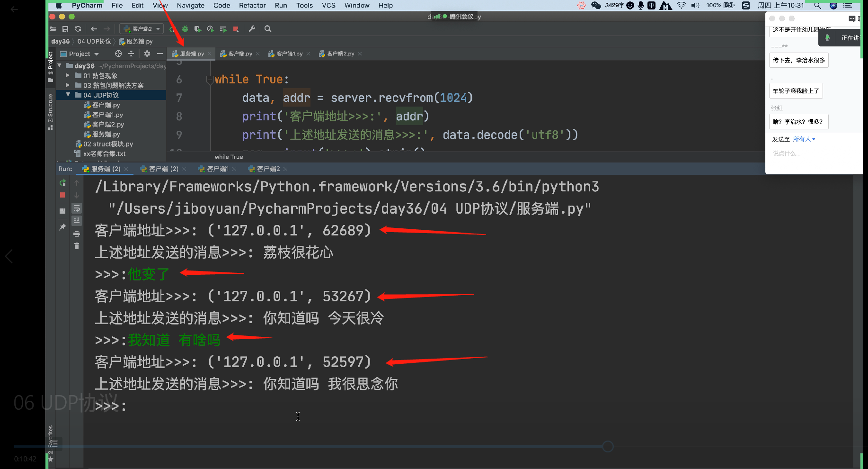Screen dimensions: 868x469
Task: Open Spotlight search in the menu bar
Action: point(817,5)
